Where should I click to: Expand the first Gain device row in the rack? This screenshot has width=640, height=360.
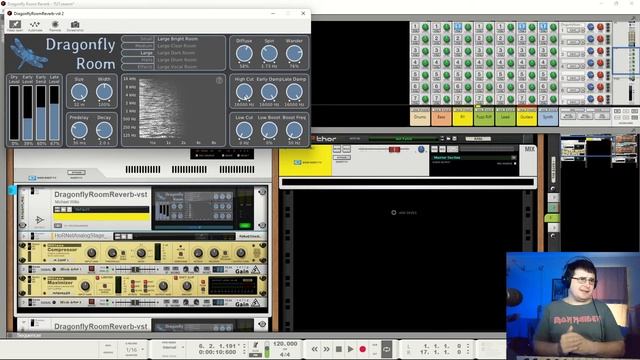click(x=24, y=269)
